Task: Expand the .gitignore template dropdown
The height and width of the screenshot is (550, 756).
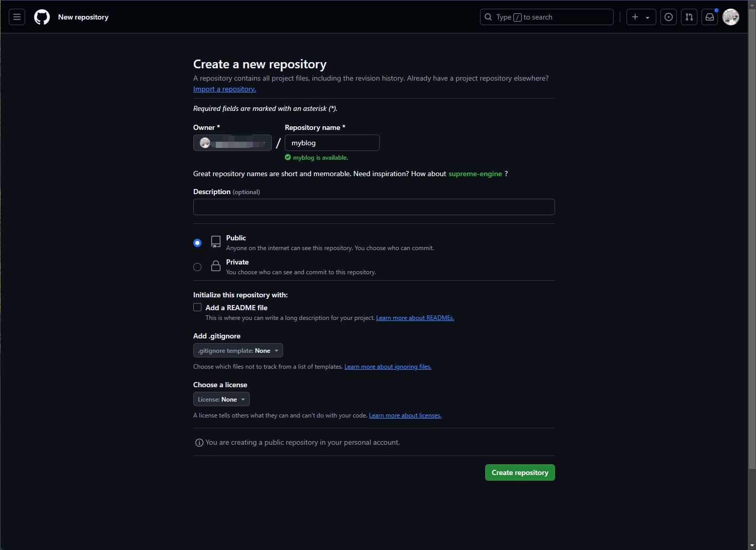Action: click(238, 350)
